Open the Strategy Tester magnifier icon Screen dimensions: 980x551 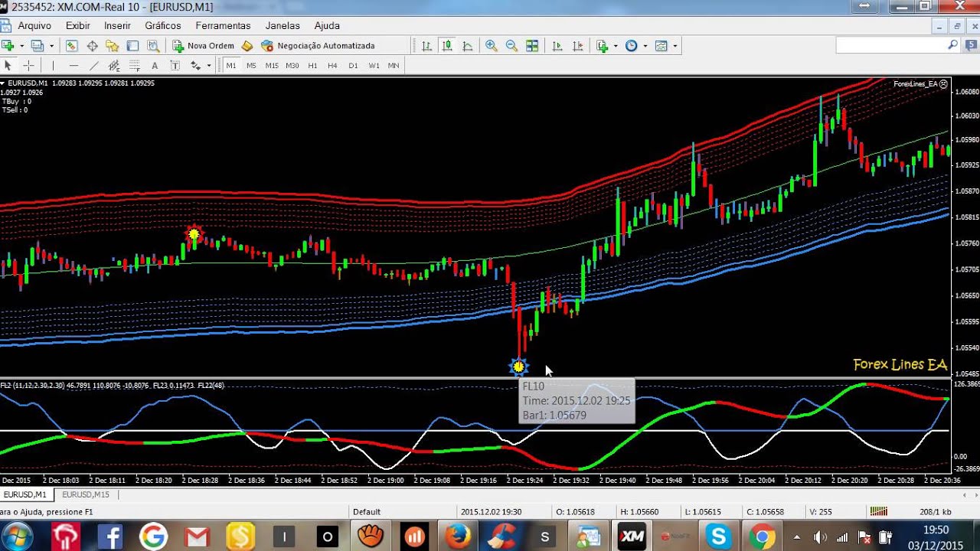(x=153, y=46)
